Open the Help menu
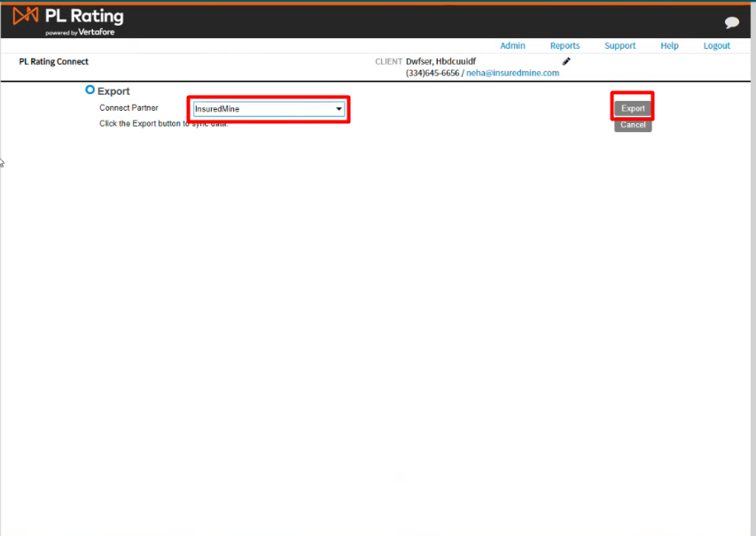 (669, 46)
